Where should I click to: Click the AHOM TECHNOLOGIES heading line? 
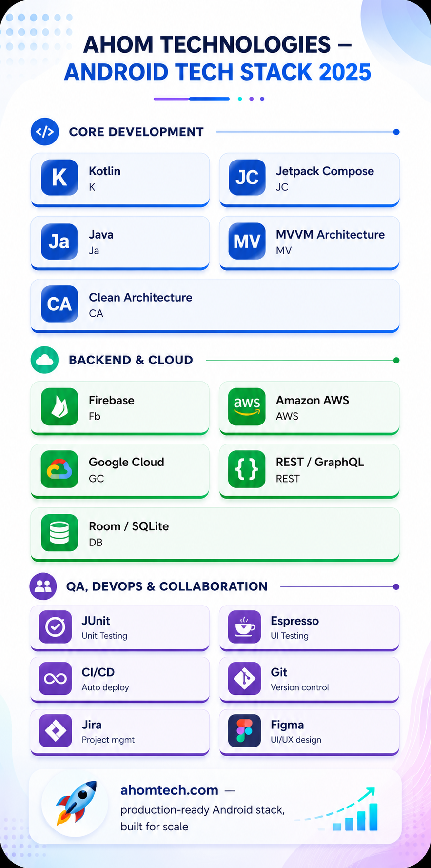point(217,45)
